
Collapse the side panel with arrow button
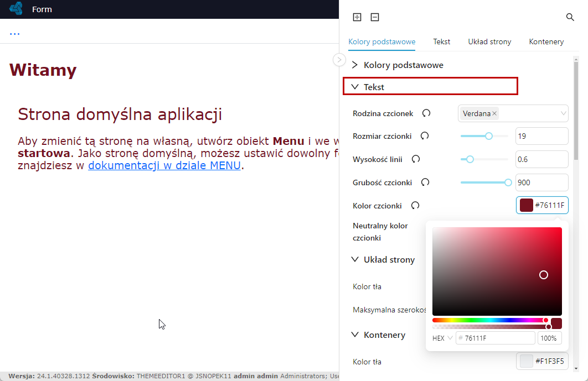coord(339,60)
